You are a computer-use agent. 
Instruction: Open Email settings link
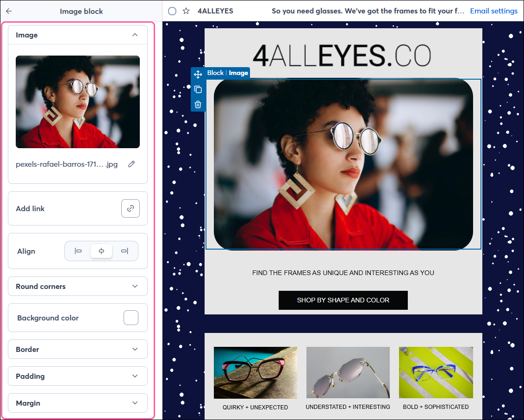click(493, 11)
